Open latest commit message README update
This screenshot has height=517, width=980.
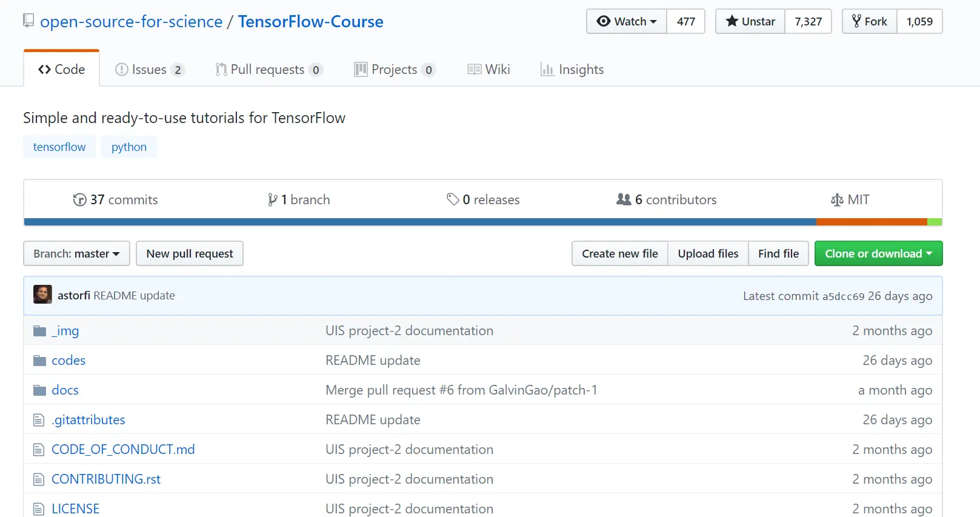tap(134, 295)
